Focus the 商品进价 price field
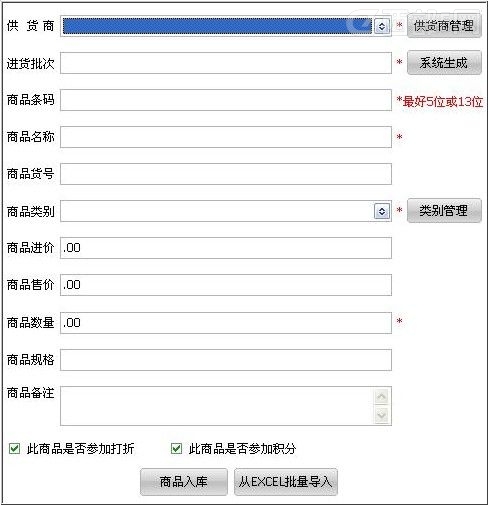 click(x=226, y=248)
